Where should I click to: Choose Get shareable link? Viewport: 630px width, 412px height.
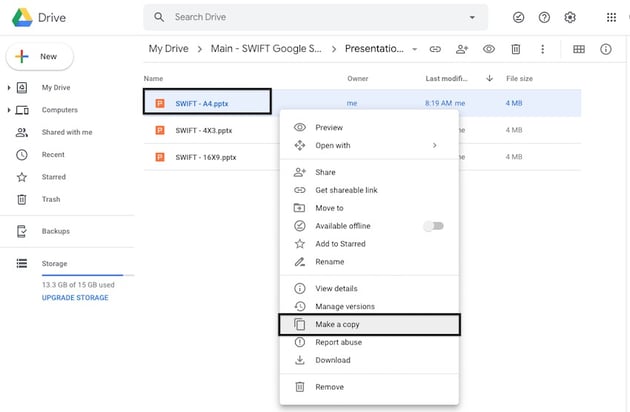click(x=369, y=190)
